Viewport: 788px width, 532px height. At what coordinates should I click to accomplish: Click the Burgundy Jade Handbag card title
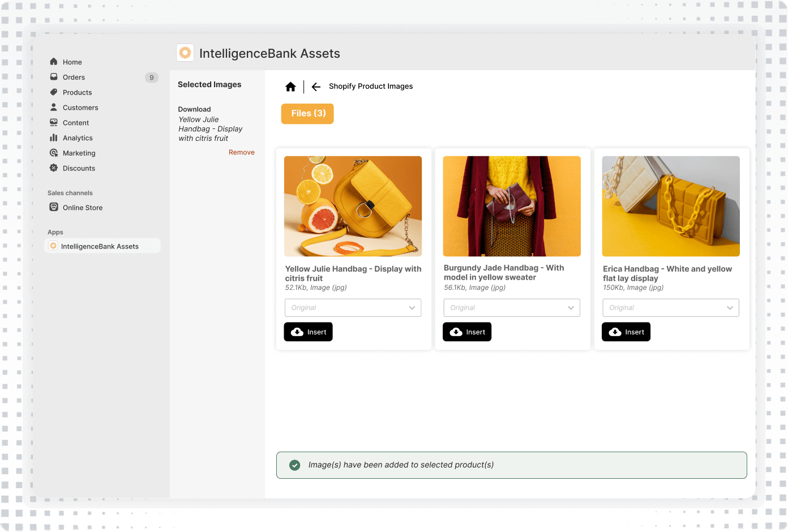[504, 273]
